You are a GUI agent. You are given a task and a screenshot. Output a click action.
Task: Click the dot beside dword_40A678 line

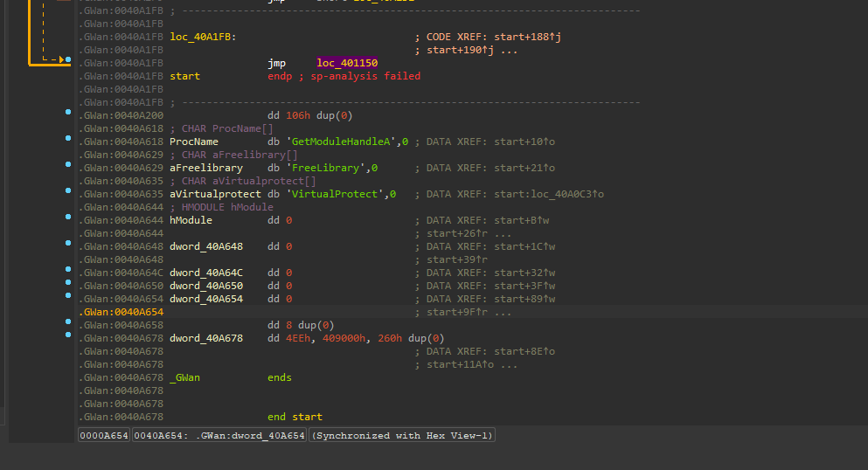pos(68,335)
